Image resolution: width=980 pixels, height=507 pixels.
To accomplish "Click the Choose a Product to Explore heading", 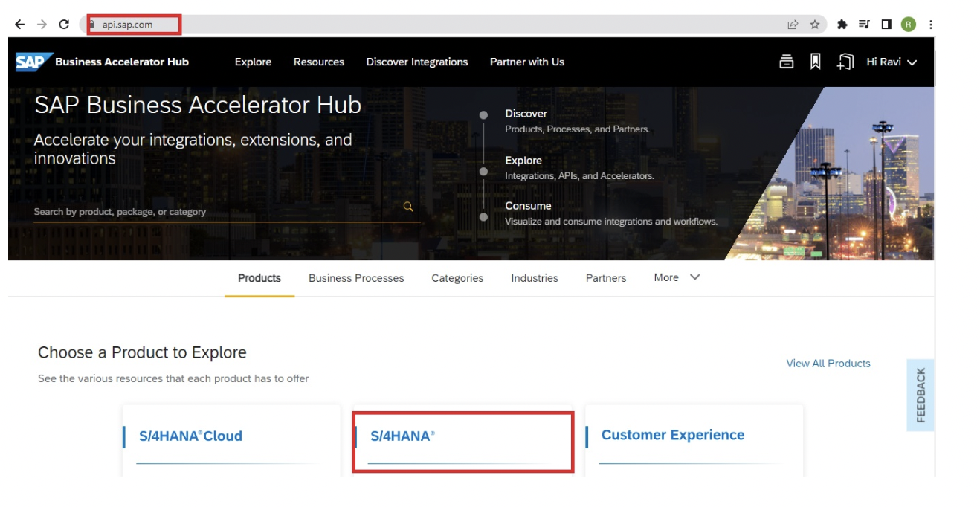I will [142, 352].
